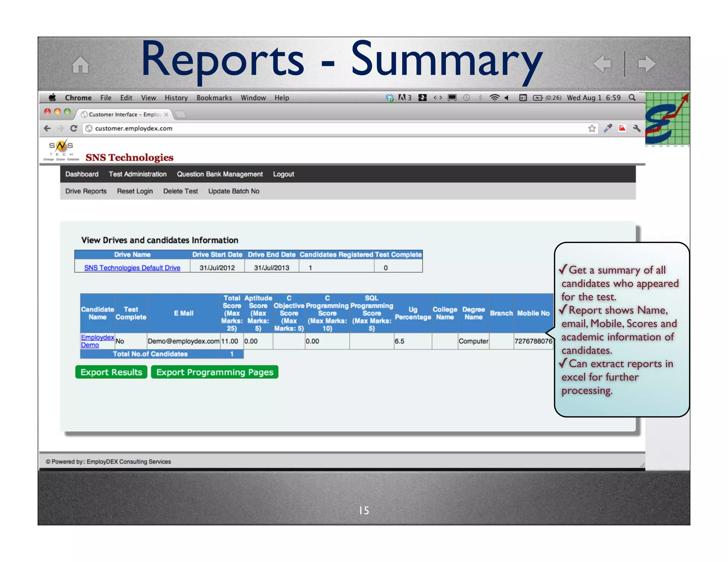Open the Dashboard nav item
Image resolution: width=728 pixels, height=562 pixels.
82,174
